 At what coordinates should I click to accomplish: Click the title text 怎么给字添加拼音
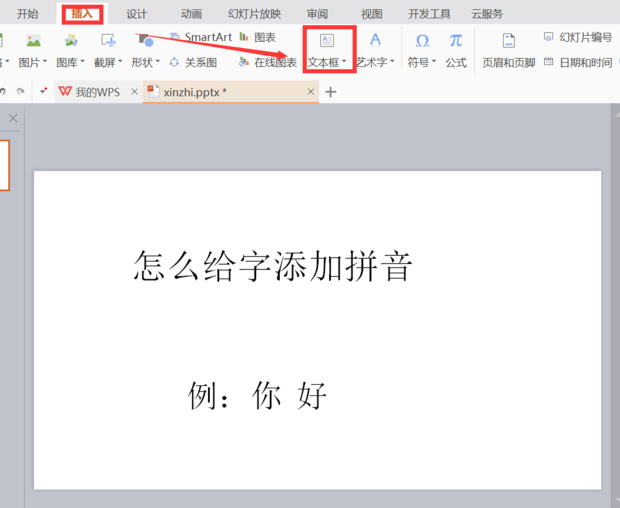tap(273, 266)
